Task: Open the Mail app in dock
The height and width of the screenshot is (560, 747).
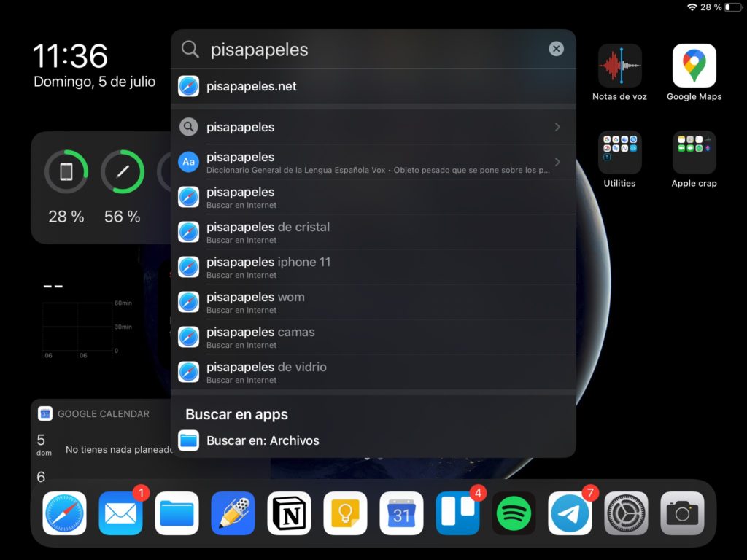Action: coord(120,513)
